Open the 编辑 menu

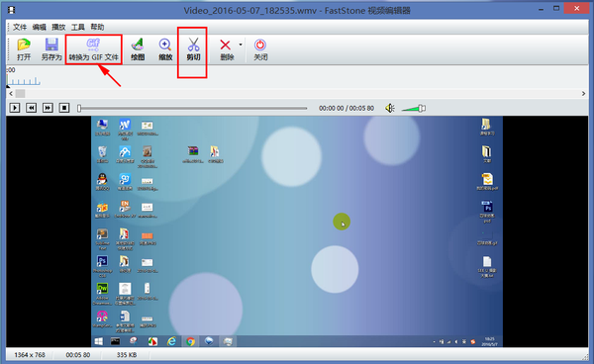click(39, 27)
